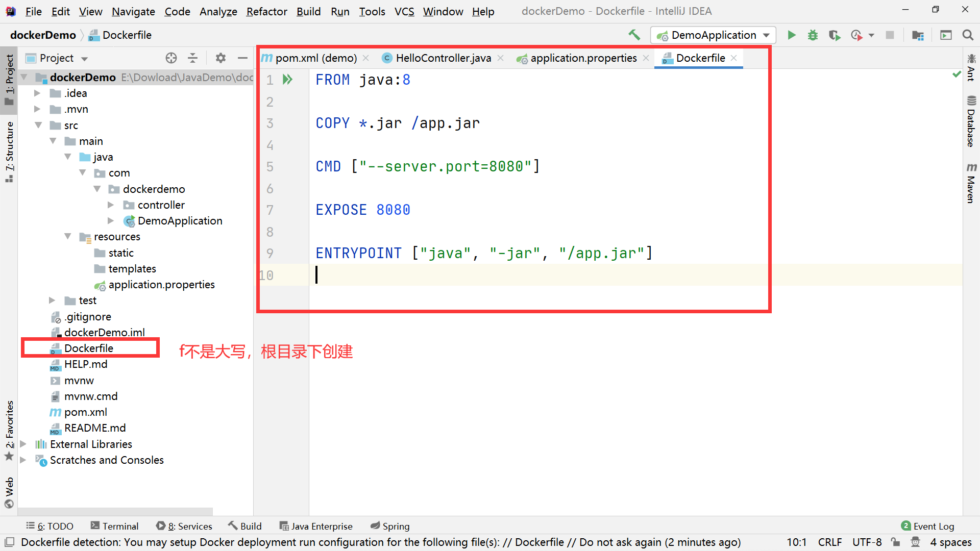Open the Project Structure icon
980x551 pixels.
918,35
